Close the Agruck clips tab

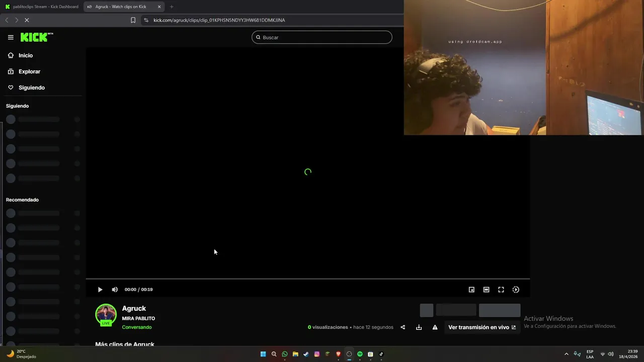click(x=159, y=7)
